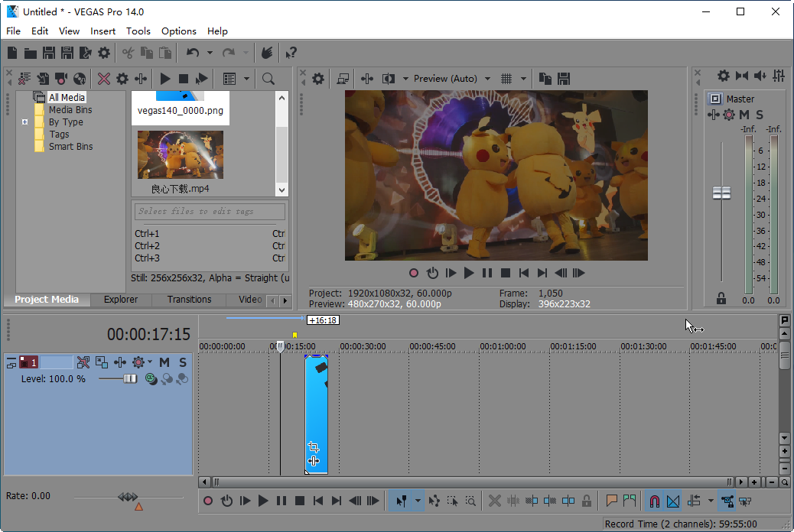Play the timeline from transport bar

point(263,501)
